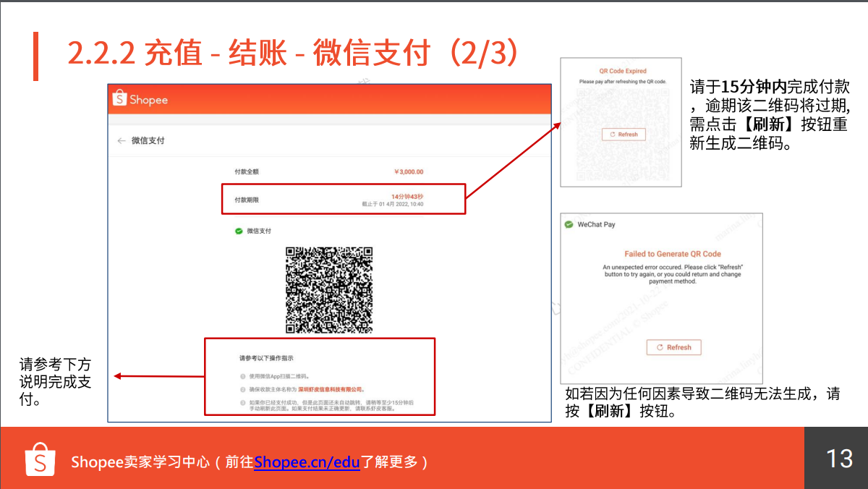Click the 请参考以下操作指示 heading
This screenshot has height=489, width=868.
(266, 358)
